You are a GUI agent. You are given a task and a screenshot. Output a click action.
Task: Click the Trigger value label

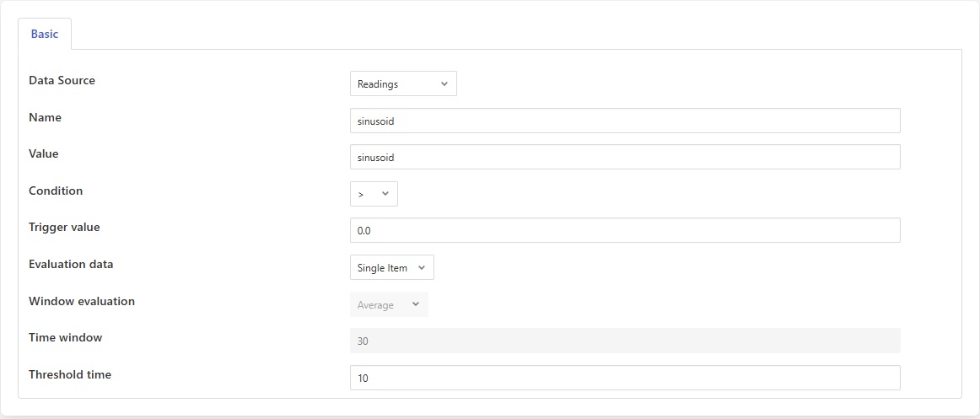click(x=64, y=228)
